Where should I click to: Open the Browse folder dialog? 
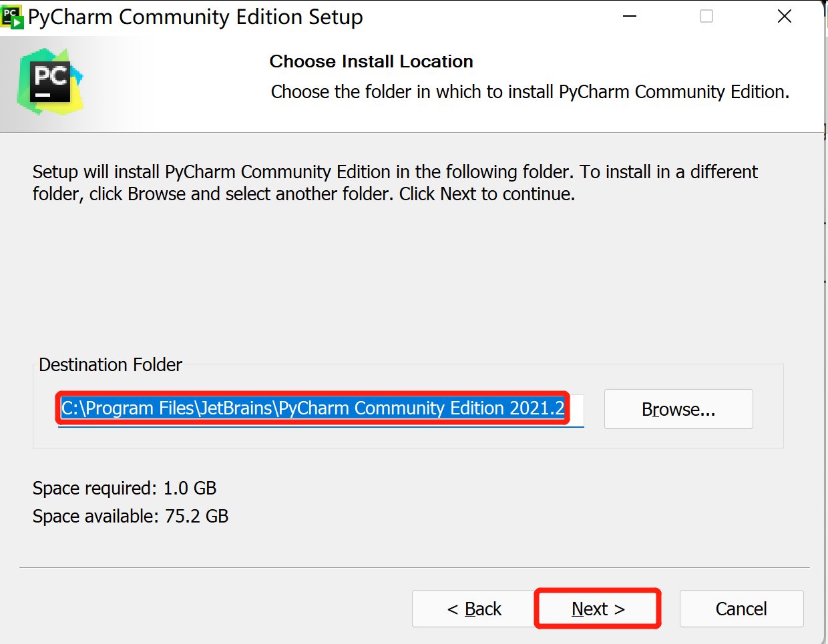pos(678,409)
